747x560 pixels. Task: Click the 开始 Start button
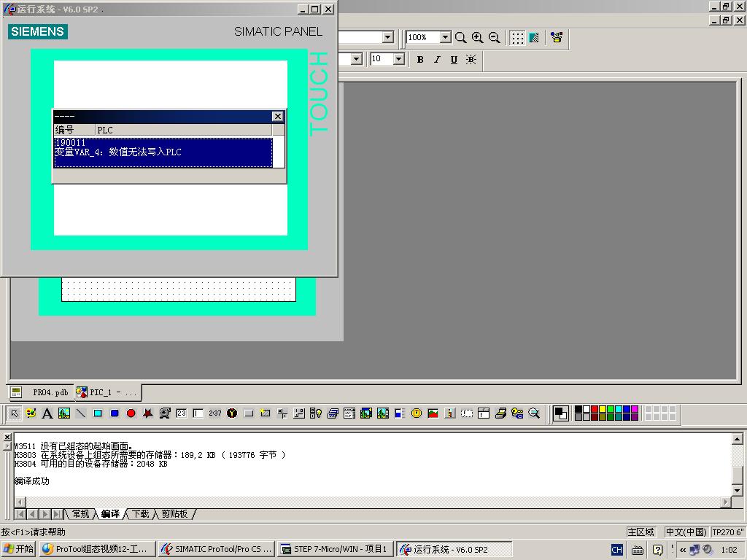point(19,549)
